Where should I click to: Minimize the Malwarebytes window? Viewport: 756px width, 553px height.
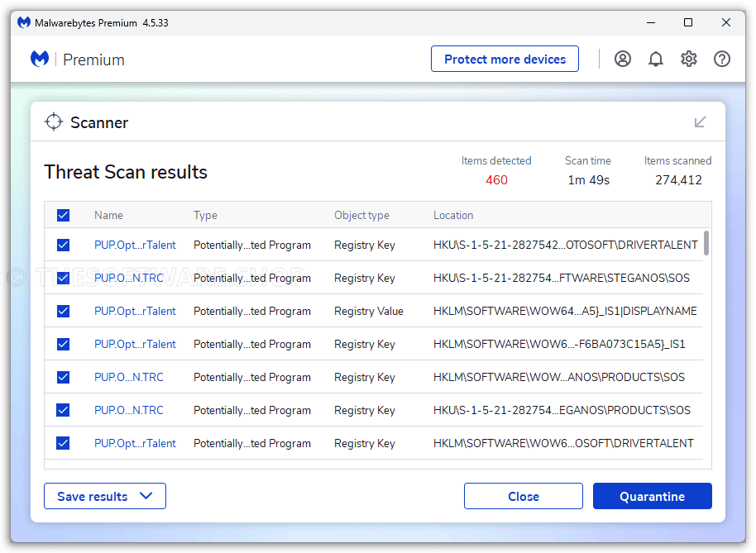(651, 22)
